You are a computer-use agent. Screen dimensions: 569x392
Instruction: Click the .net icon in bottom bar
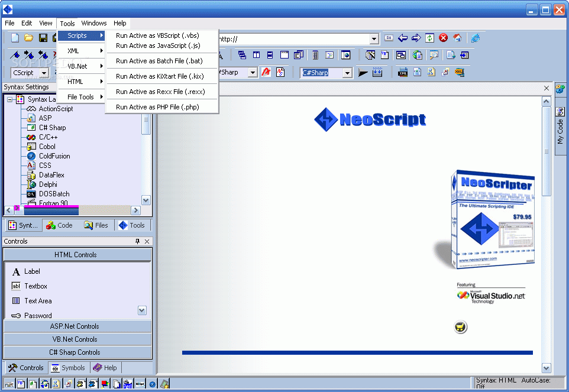pyautogui.click(x=9, y=384)
